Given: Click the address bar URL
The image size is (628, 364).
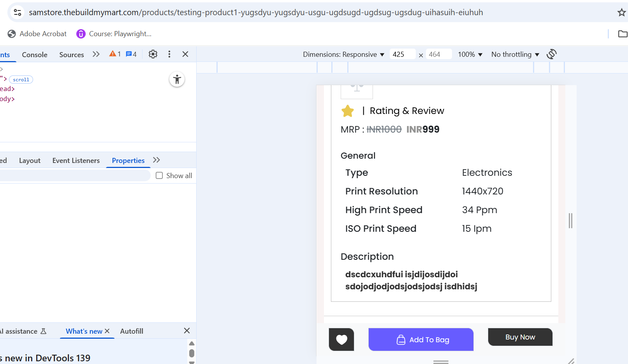Looking at the screenshot, I should (256, 12).
